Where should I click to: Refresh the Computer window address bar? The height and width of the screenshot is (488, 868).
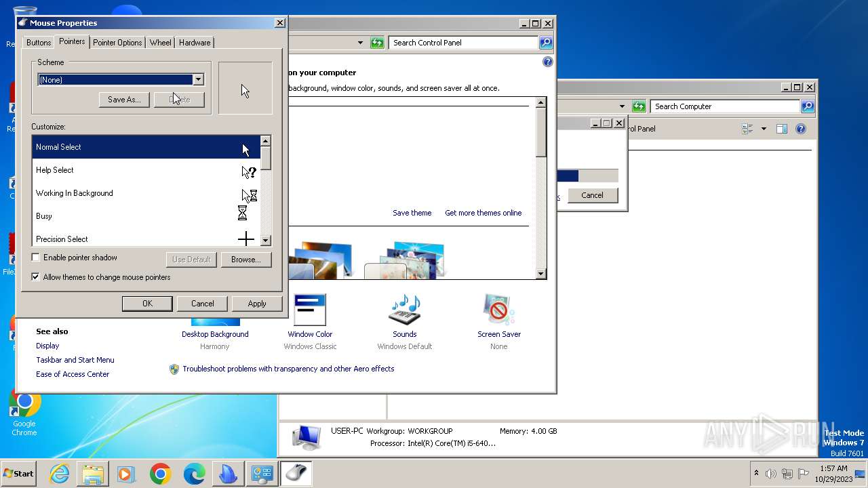[x=639, y=106]
